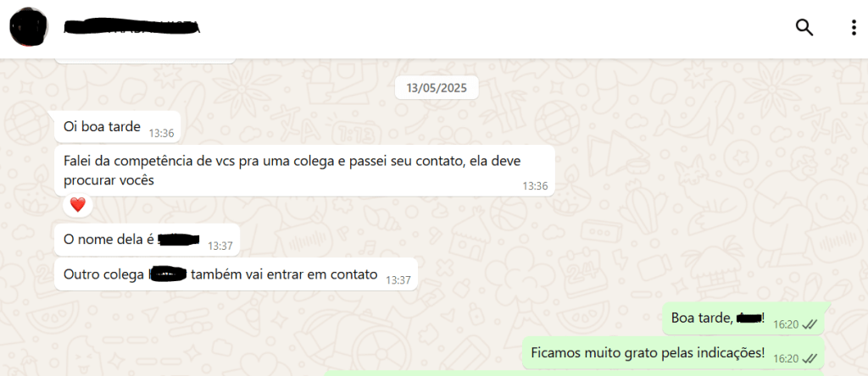
Task: Click the 13:37 timestamp on "Outro colega" message
Action: pyautogui.click(x=398, y=280)
